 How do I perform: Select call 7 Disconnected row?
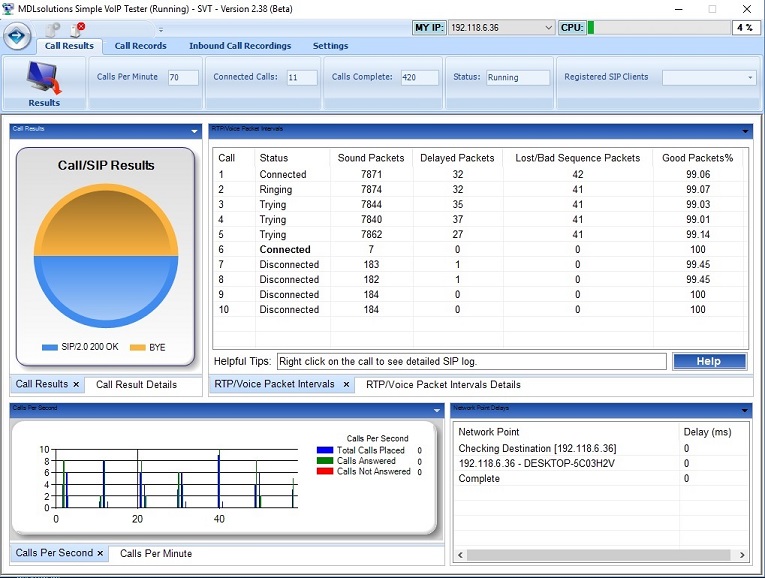478,264
